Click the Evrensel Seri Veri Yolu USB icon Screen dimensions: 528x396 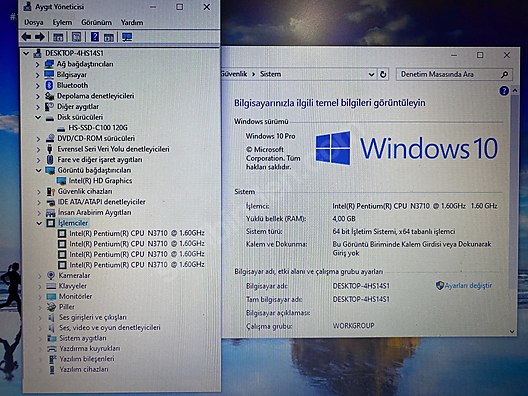50,149
